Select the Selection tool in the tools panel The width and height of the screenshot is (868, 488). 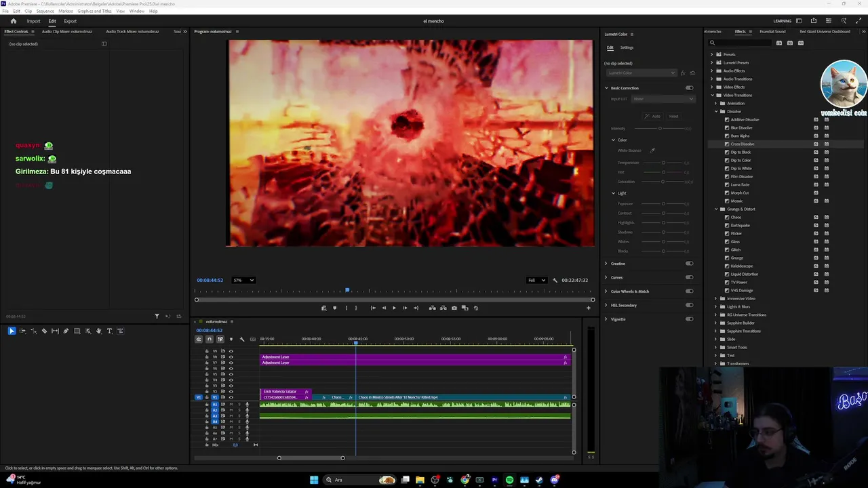coord(12,331)
